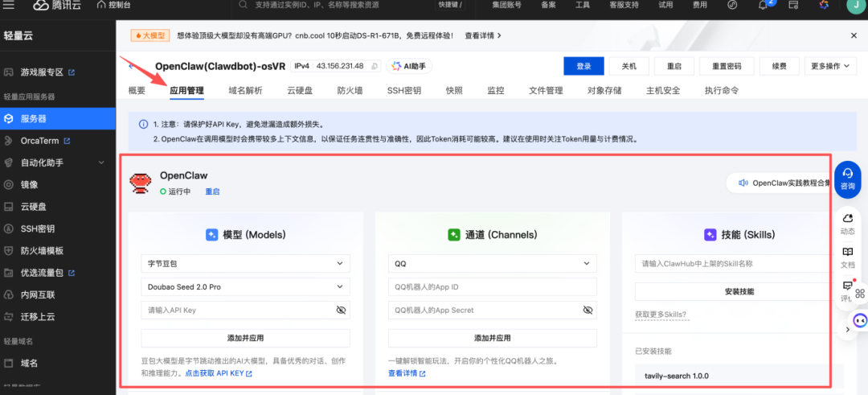This screenshot has height=395, width=868.
Task: Open the mini program icon in top bar
Action: coord(732,5)
